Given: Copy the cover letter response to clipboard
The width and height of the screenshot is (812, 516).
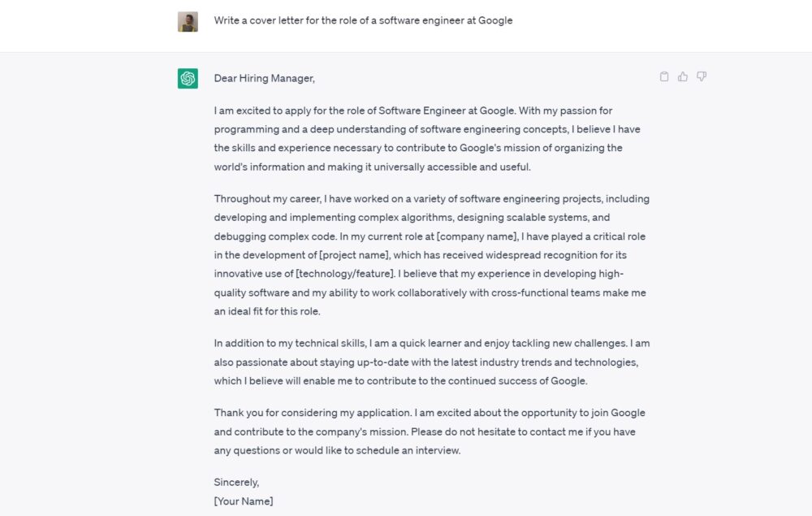Looking at the screenshot, I should click(x=664, y=76).
